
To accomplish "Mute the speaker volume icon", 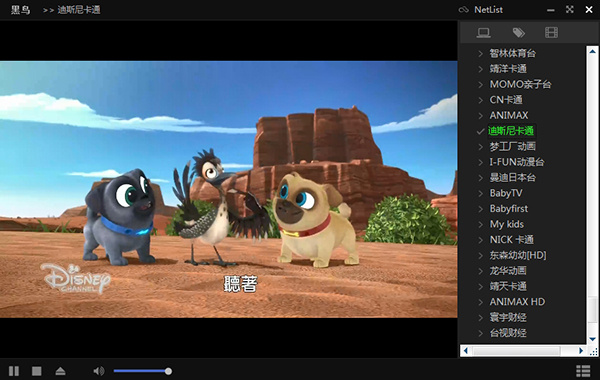I will 99,371.
